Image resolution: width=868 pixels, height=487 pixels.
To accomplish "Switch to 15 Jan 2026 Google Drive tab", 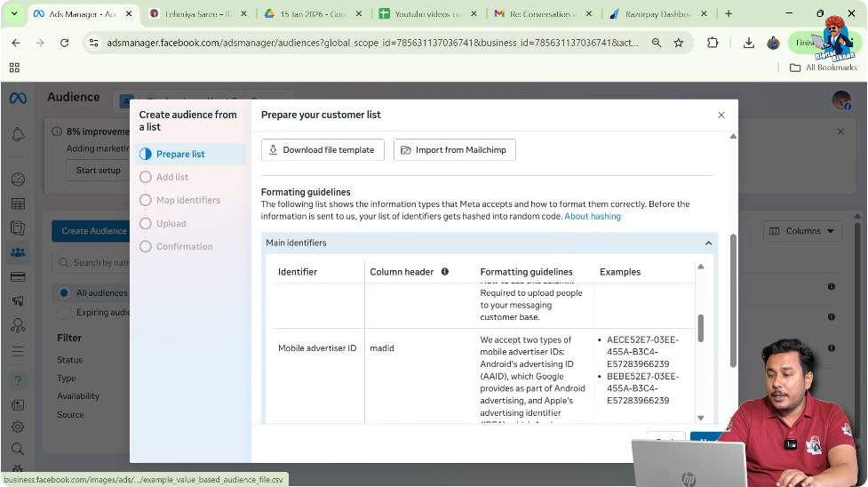I will tap(313, 14).
